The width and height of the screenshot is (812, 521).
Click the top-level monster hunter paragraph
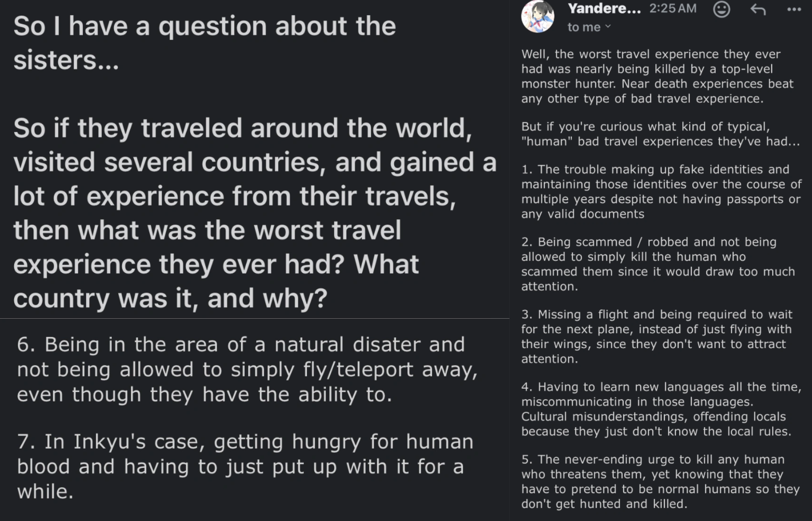[x=657, y=76]
